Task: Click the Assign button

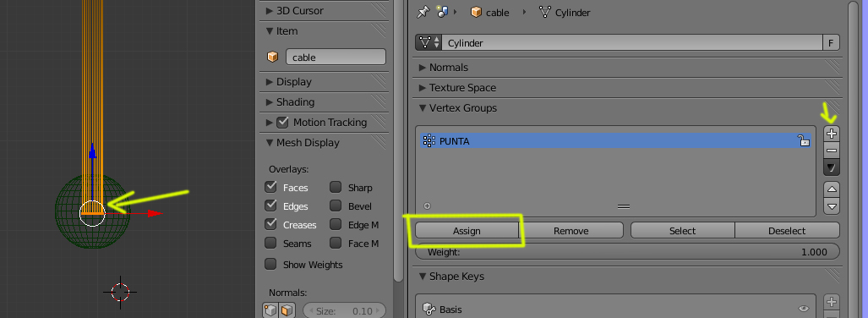Action: 467,231
